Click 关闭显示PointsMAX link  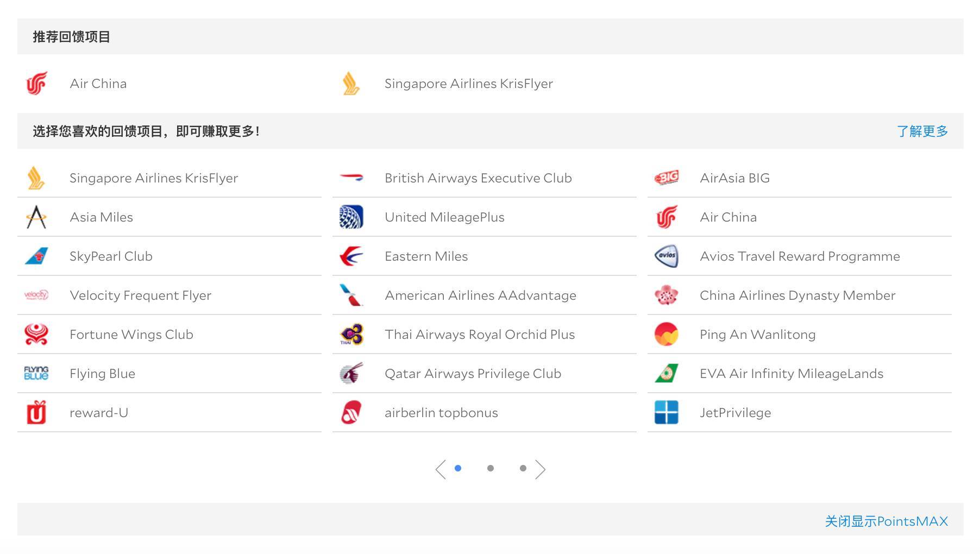click(887, 521)
